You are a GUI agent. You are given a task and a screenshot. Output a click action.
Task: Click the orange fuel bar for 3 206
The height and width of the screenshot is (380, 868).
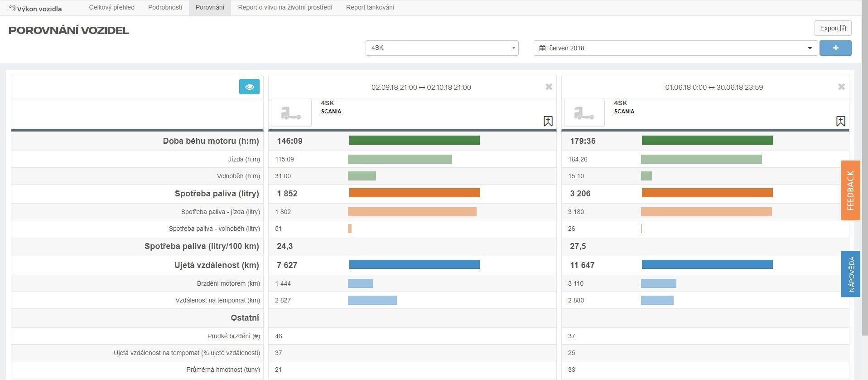[x=707, y=193]
